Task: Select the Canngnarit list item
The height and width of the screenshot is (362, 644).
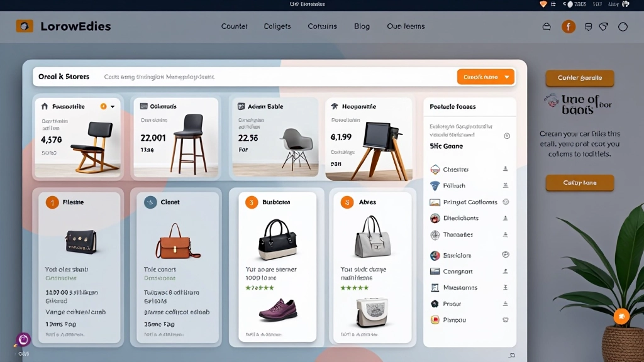Action: [x=469, y=271]
